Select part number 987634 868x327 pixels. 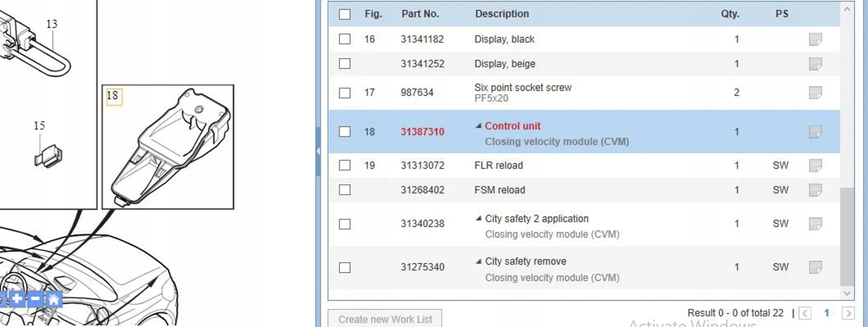[x=417, y=93]
